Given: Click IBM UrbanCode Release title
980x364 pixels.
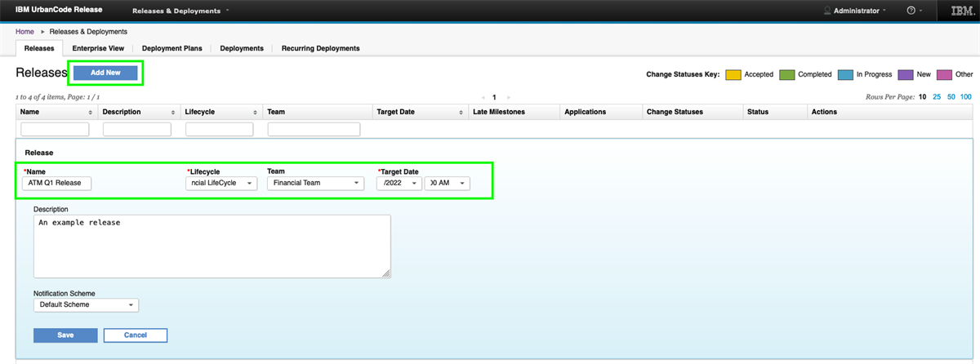Looking at the screenshot, I should (59, 11).
